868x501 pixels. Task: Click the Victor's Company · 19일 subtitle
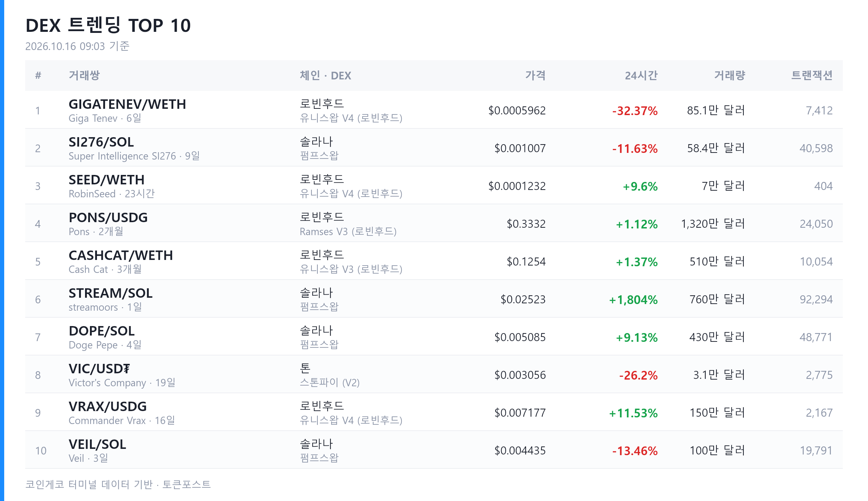[x=122, y=383]
